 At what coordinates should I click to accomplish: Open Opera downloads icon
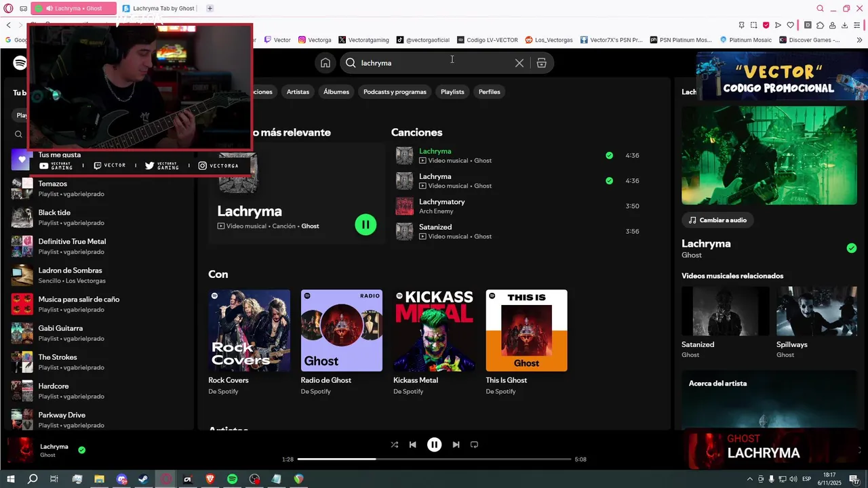coord(844,25)
